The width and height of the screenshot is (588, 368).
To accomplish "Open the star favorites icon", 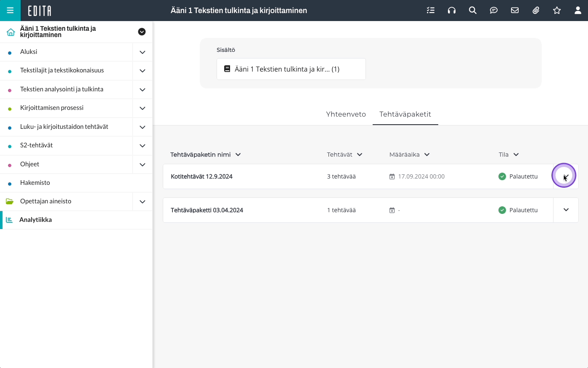I will point(557,11).
